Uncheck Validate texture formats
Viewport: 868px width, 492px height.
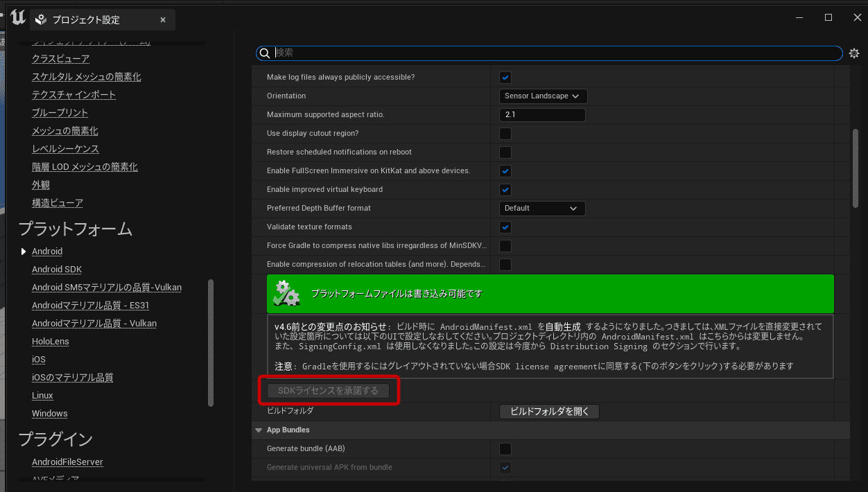coord(505,227)
